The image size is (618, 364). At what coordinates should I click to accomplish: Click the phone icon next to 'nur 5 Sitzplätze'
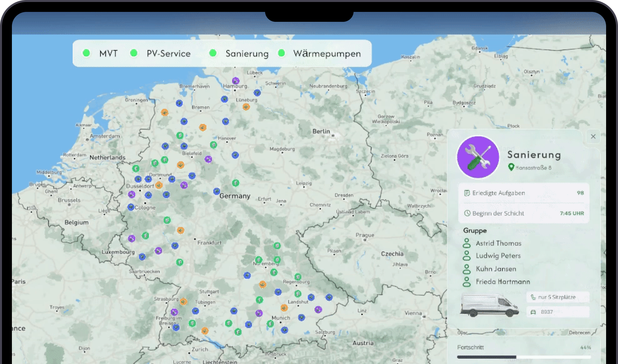point(533,297)
